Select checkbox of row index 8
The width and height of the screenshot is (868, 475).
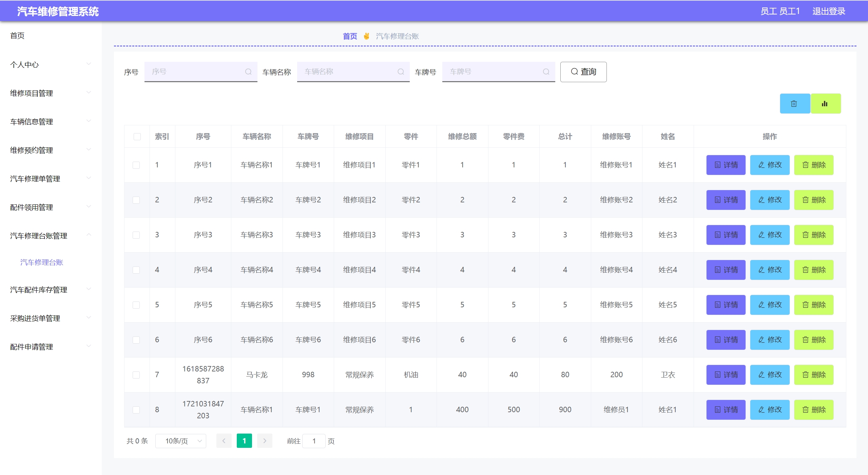point(136,410)
